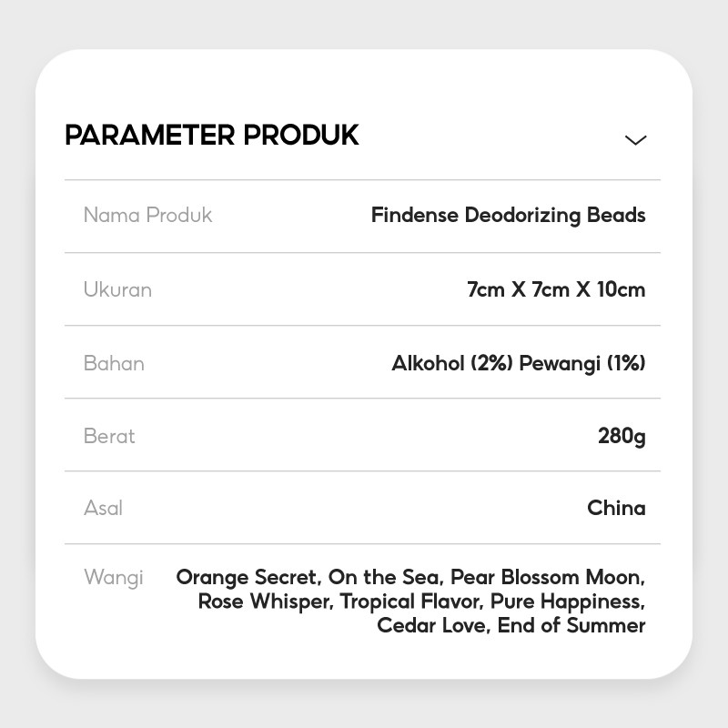The width and height of the screenshot is (728, 728).
Task: Select the Wangi row label
Action: tap(114, 578)
